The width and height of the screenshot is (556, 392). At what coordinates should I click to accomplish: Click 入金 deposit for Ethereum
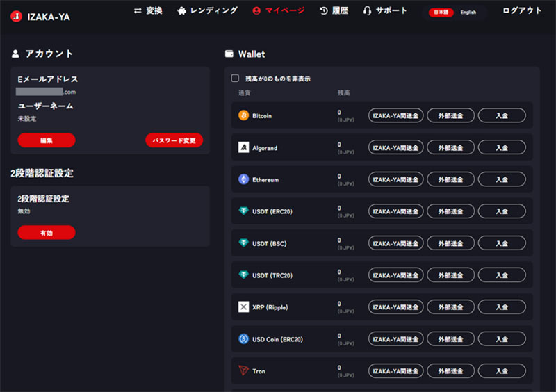(x=502, y=179)
